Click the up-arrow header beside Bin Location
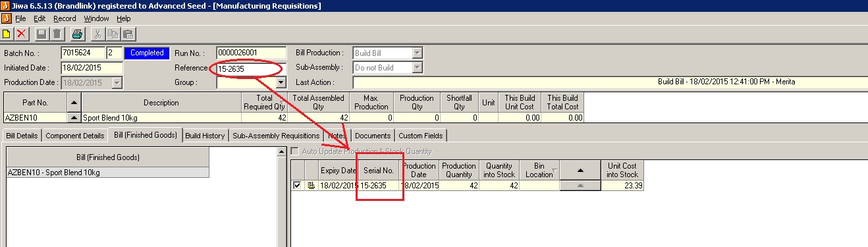The width and height of the screenshot is (868, 247). pos(580,170)
